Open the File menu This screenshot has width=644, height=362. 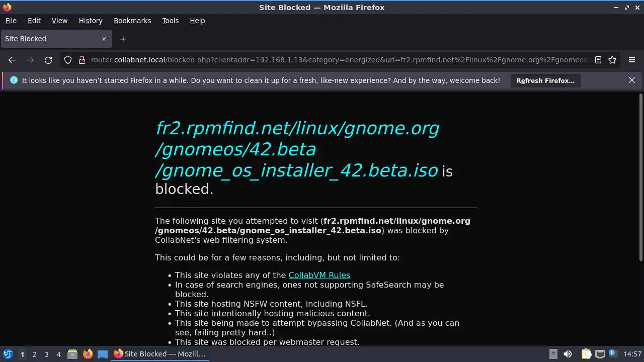click(11, 21)
